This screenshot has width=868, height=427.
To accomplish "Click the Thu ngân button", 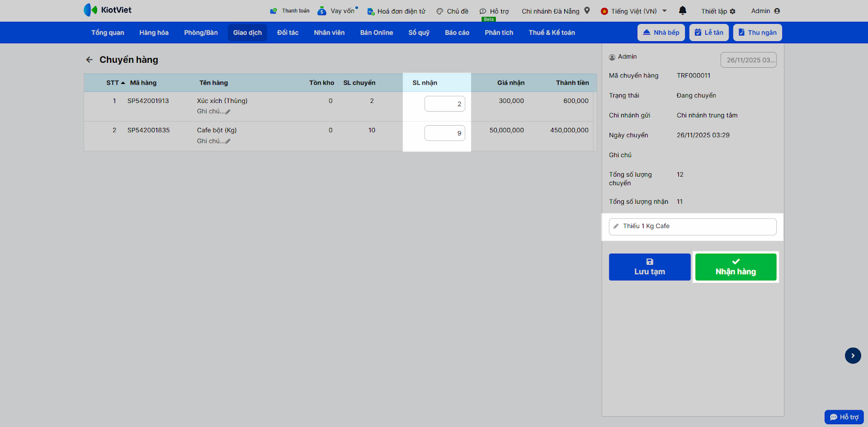I will [757, 33].
